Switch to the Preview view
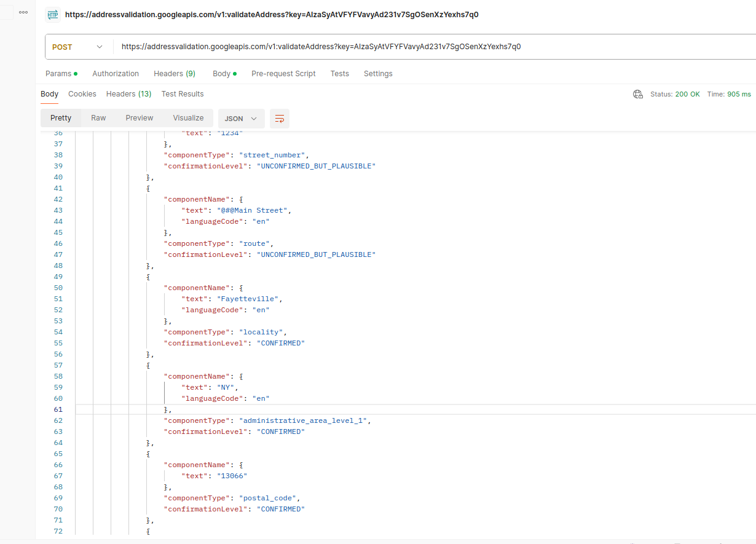Screen dimensions: 756x544 pyautogui.click(x=140, y=118)
